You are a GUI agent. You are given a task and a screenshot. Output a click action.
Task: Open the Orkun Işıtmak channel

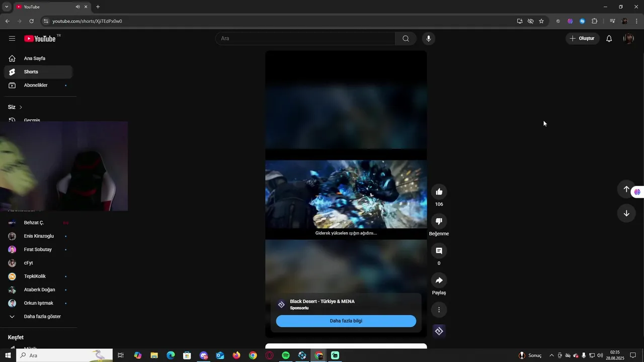tap(38, 303)
